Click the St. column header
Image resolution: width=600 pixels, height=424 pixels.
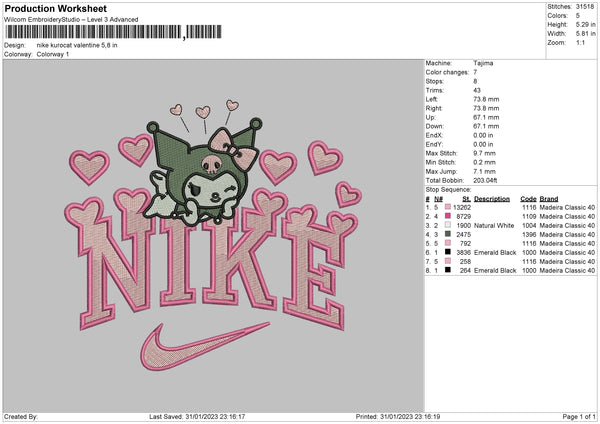click(466, 199)
